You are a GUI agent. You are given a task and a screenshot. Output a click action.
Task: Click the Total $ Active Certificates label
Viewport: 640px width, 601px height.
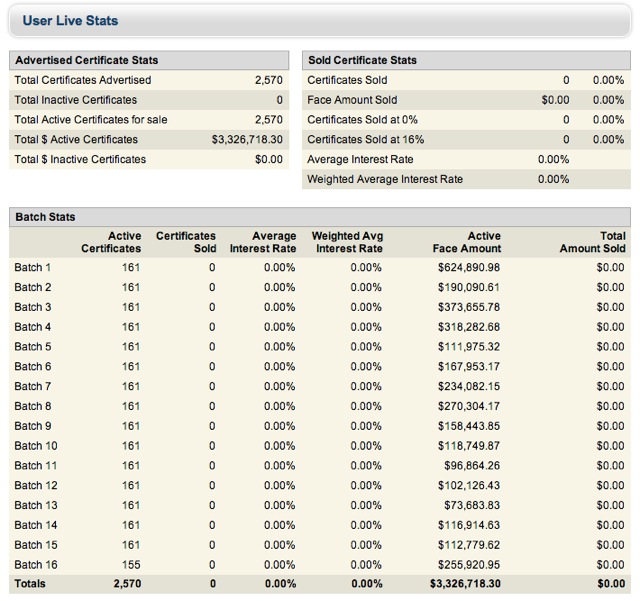76,140
